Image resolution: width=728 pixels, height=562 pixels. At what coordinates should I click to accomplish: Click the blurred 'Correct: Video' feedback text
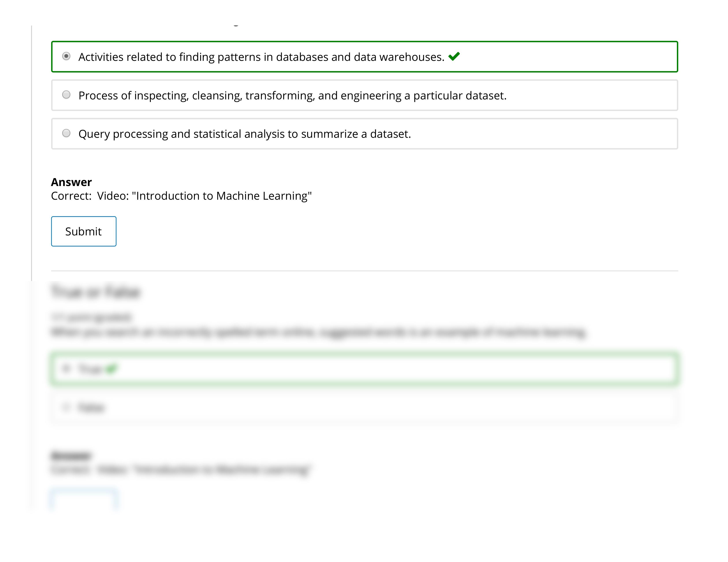[x=181, y=470]
